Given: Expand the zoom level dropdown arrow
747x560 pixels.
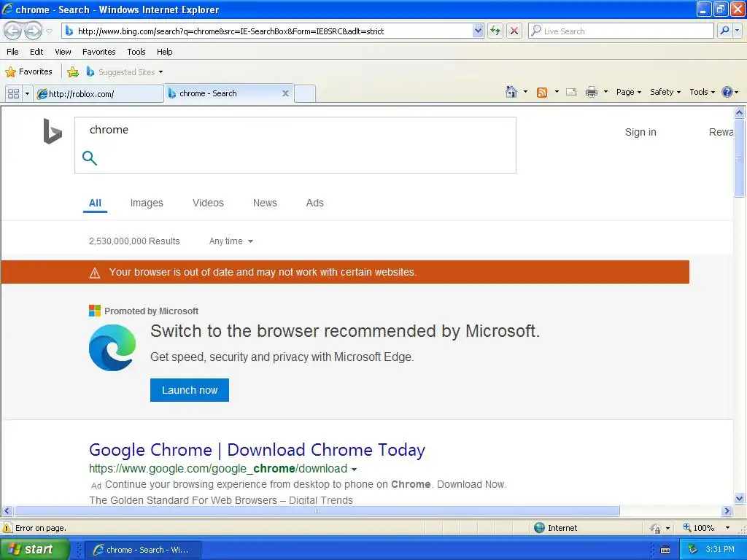Looking at the screenshot, I should pyautogui.click(x=727, y=528).
